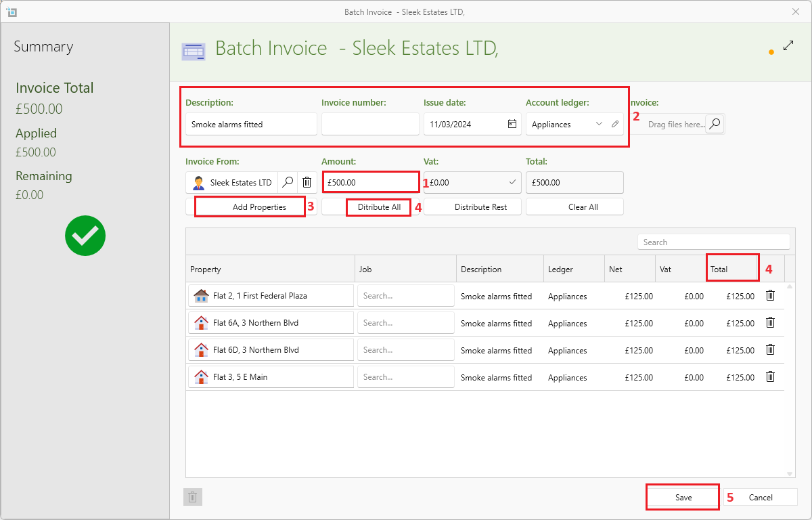Click the calendar icon in Issue date
Viewport: 812px width, 520px height.
pyautogui.click(x=512, y=124)
